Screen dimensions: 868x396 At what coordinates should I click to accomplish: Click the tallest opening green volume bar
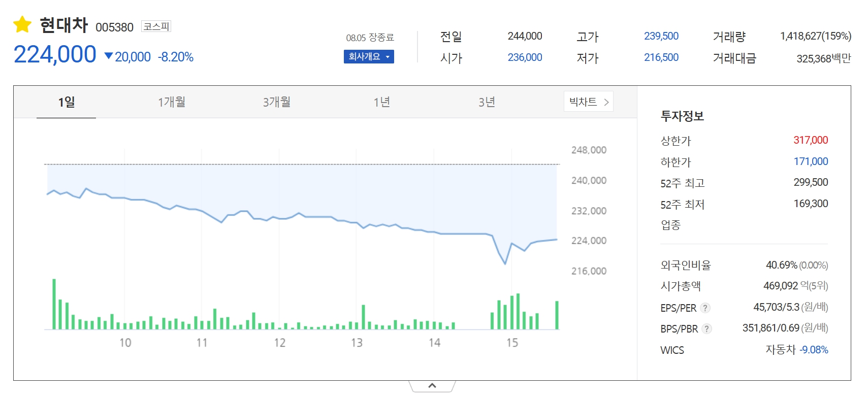point(54,304)
